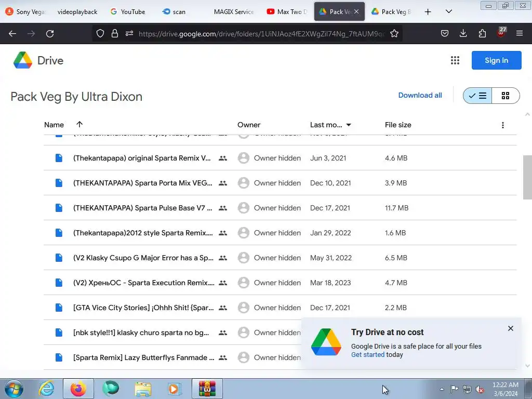The height and width of the screenshot is (399, 532).
Task: Switch to the videoplayback tab
Action: [77, 11]
